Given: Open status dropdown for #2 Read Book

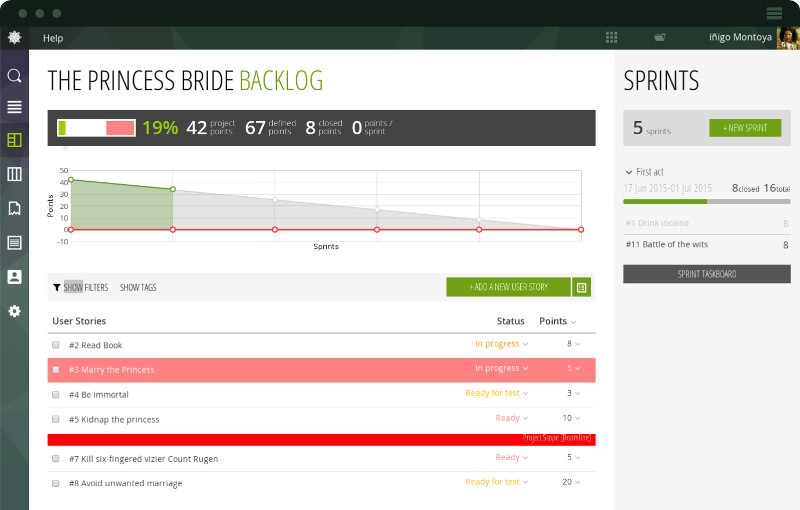Looking at the screenshot, I should [502, 344].
